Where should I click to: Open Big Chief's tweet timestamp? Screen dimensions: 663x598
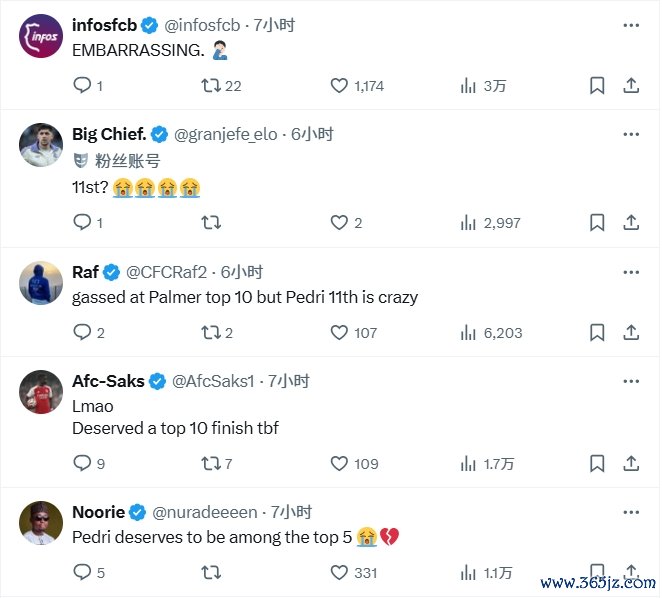pos(312,134)
